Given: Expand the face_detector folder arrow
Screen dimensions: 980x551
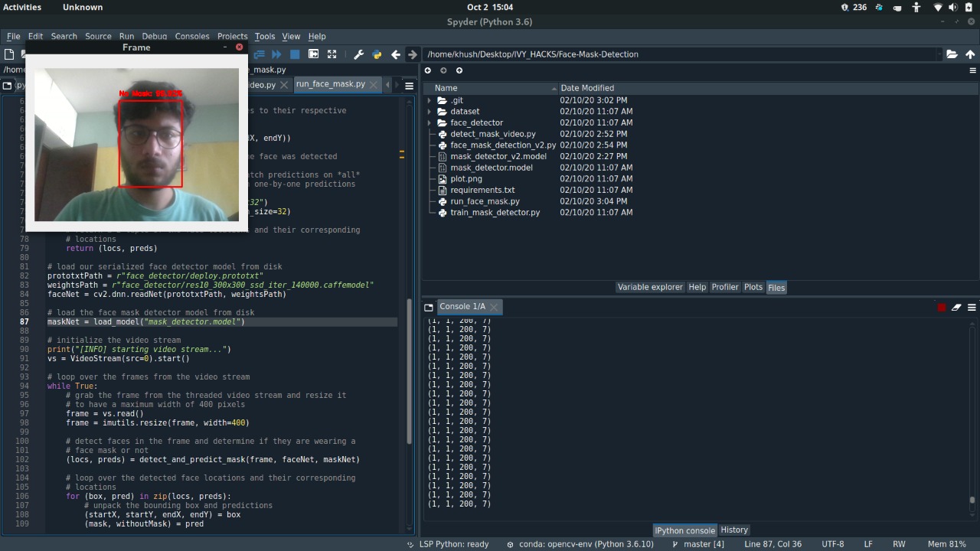Looking at the screenshot, I should click(x=430, y=122).
